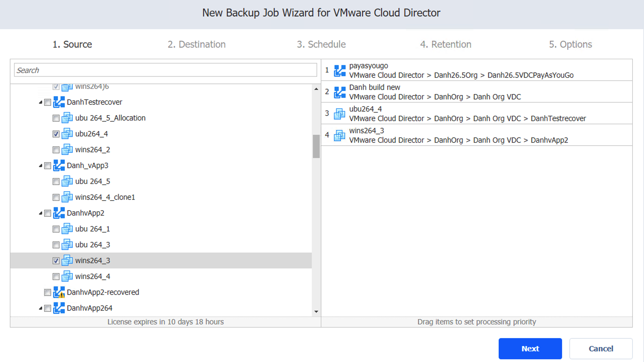Click the ubu264_4 VM icon in tree

[67, 134]
